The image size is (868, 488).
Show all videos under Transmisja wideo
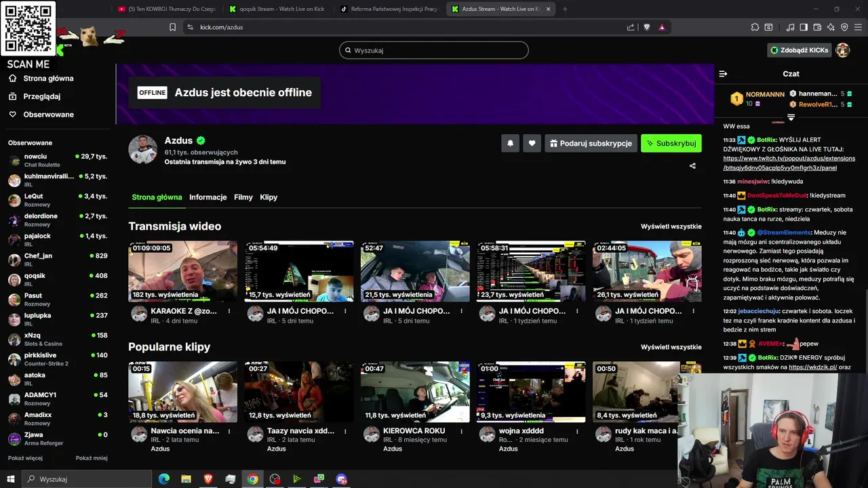point(671,226)
